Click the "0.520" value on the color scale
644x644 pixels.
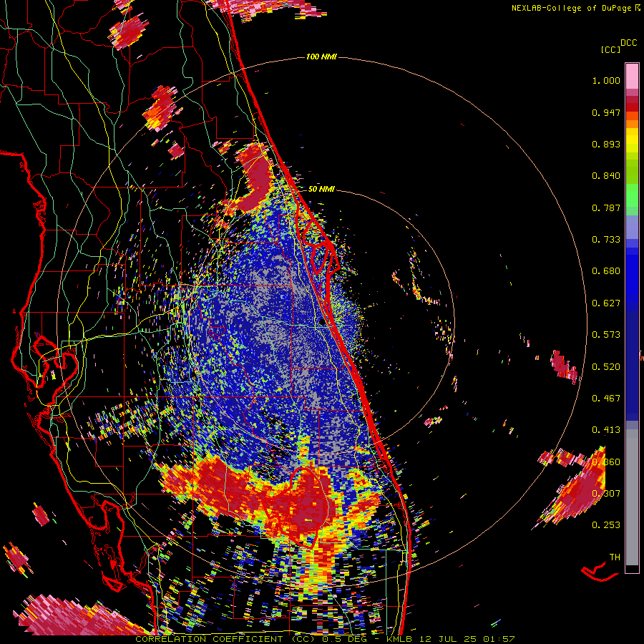click(x=606, y=367)
